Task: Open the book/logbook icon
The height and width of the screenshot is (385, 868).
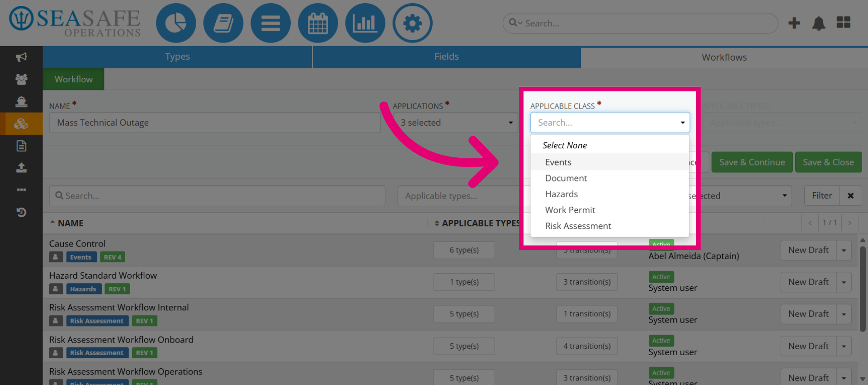Action: (x=223, y=23)
